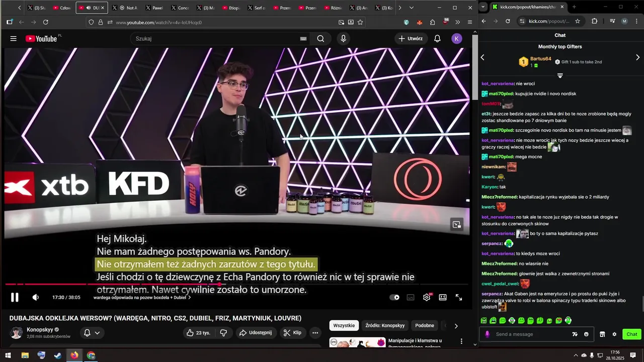Image resolution: width=644 pixels, height=362 pixels.
Task: Mute the YouTube player volume
Action: click(36, 297)
